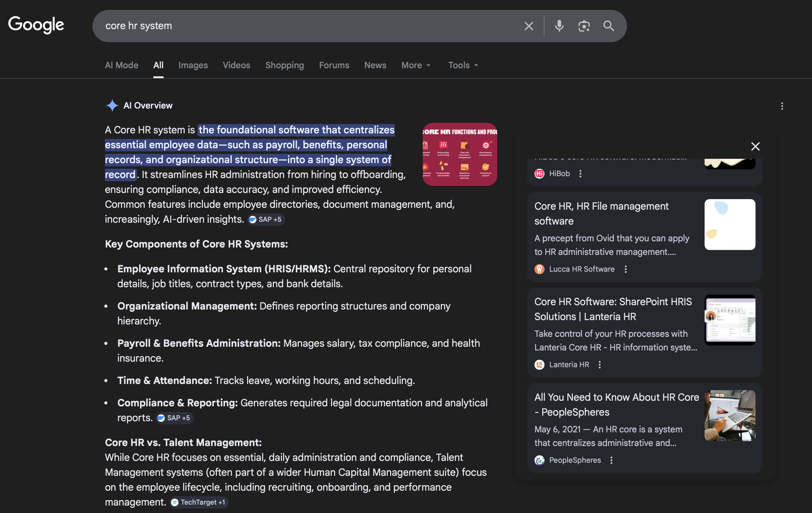Viewport: 812px width, 513px height.
Task: Open Core HR Functions infographic thumbnail
Action: [x=460, y=154]
